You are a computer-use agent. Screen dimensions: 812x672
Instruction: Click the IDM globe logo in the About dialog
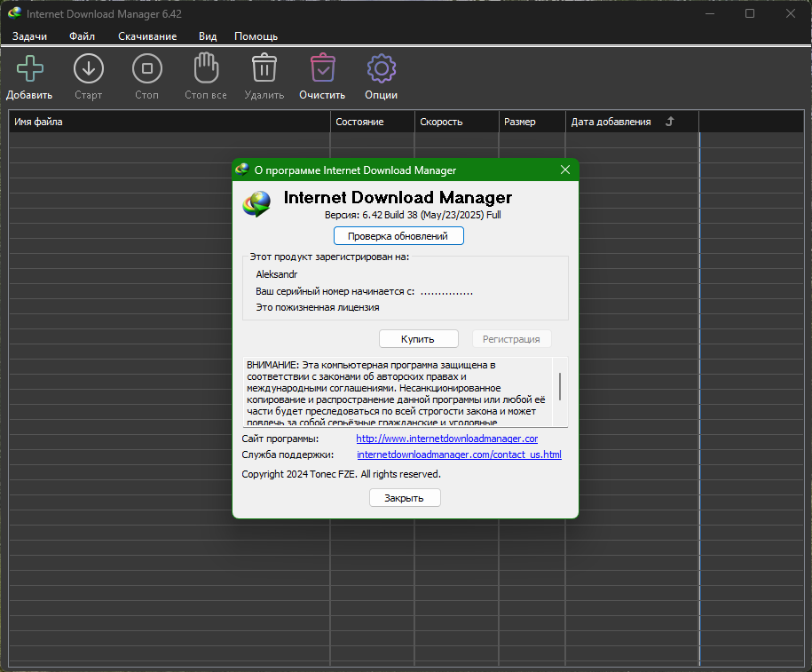coord(256,204)
